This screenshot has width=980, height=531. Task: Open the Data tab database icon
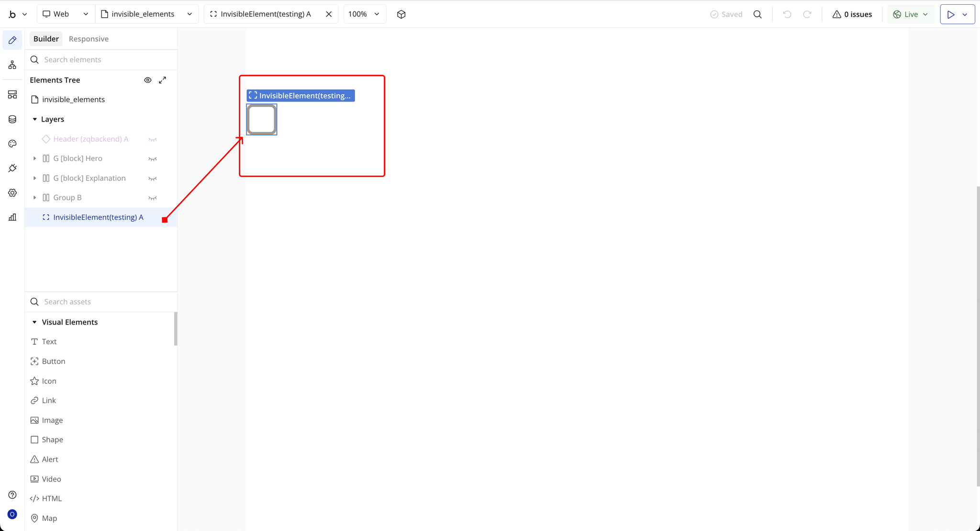pyautogui.click(x=12, y=119)
